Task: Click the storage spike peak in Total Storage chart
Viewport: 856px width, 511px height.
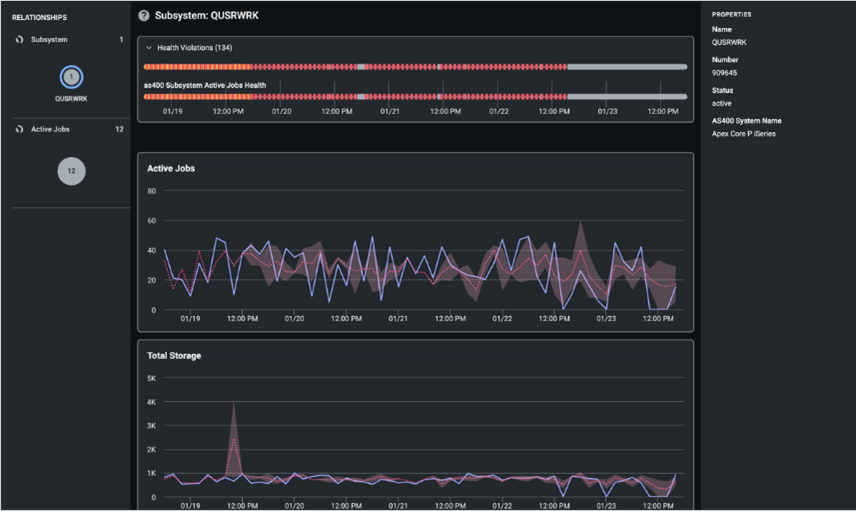Action: point(233,404)
